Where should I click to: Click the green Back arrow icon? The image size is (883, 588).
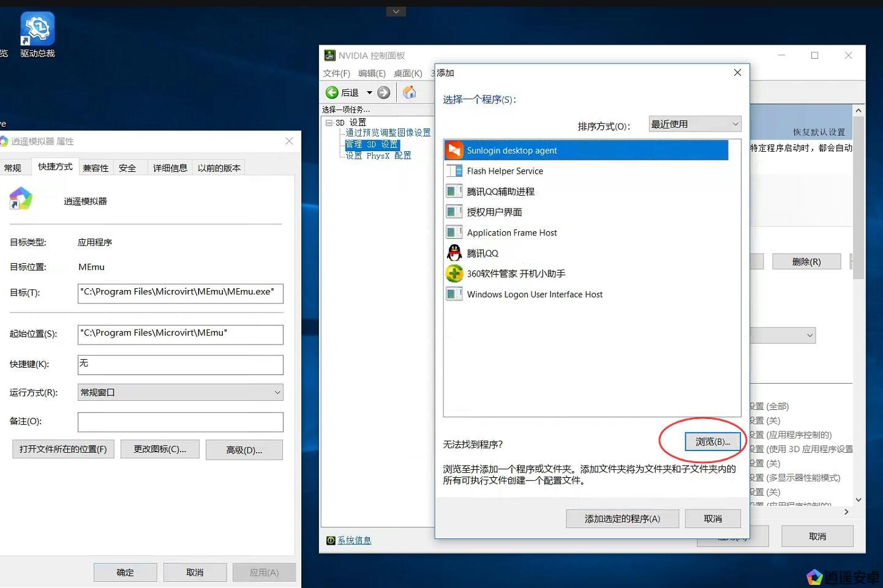click(x=332, y=92)
